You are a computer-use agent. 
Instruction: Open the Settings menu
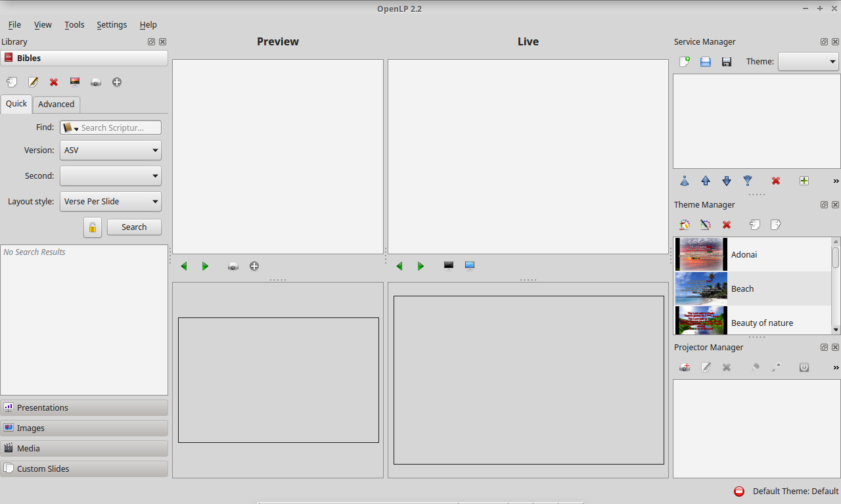pos(112,25)
